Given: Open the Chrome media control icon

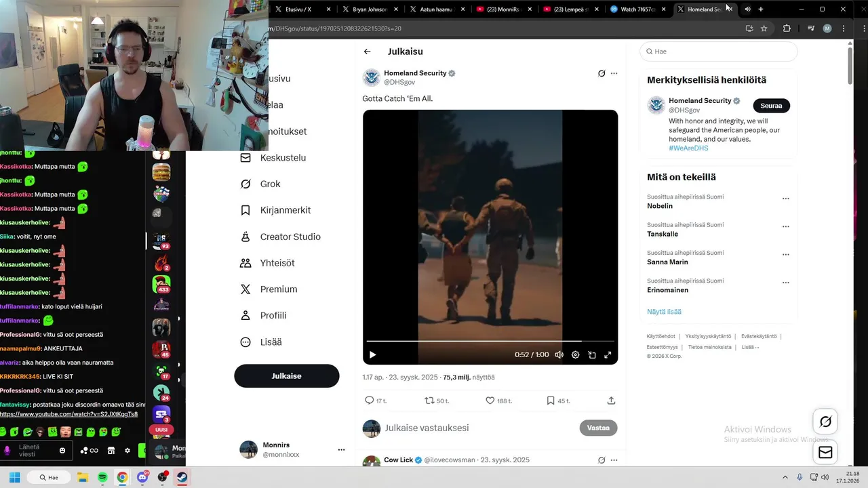Looking at the screenshot, I should [811, 28].
